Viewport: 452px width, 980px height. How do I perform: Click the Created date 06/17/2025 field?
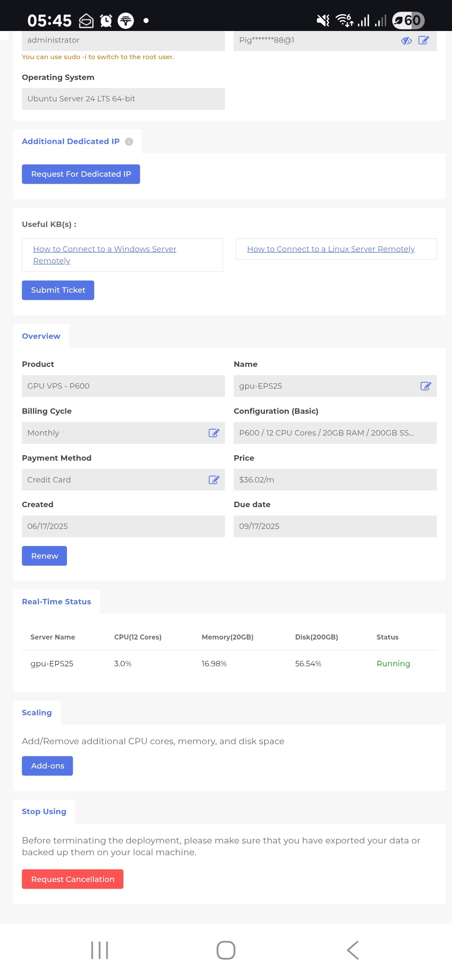(x=123, y=526)
